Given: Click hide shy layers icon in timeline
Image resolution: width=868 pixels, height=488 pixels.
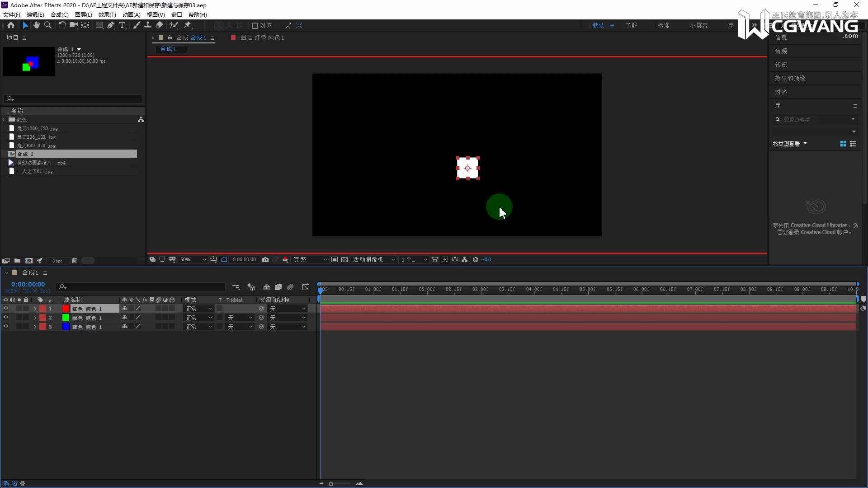Looking at the screenshot, I should 267,287.
